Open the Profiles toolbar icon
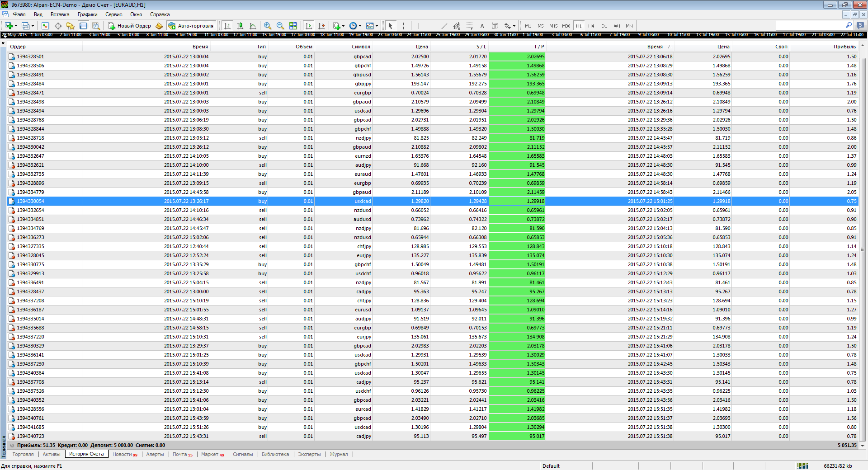 (25, 26)
